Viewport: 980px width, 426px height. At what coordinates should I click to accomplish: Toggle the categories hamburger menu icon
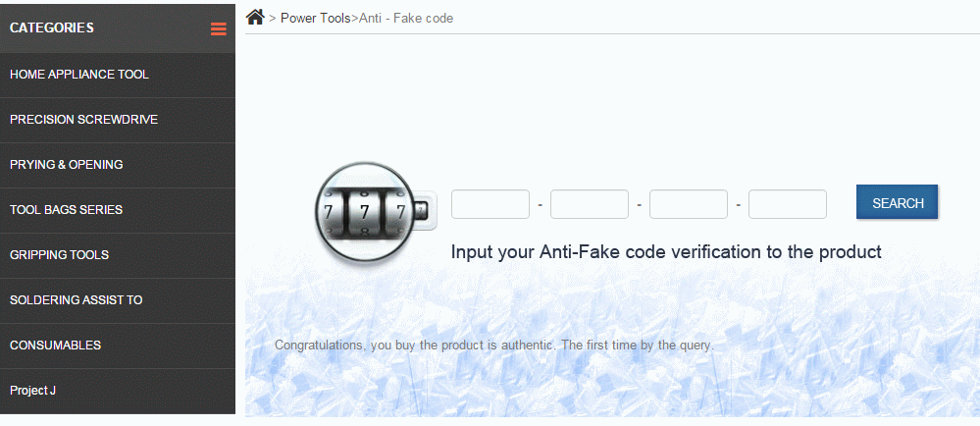pyautogui.click(x=218, y=28)
